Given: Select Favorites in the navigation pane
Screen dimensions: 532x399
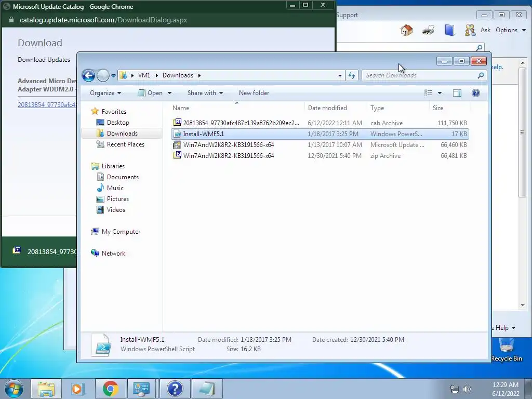Looking at the screenshot, I should click(114, 112).
